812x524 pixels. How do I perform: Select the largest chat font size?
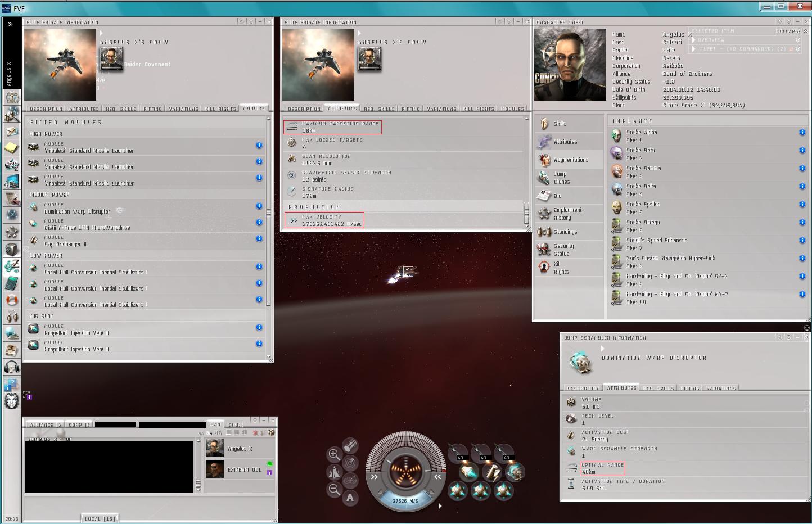coord(217,433)
